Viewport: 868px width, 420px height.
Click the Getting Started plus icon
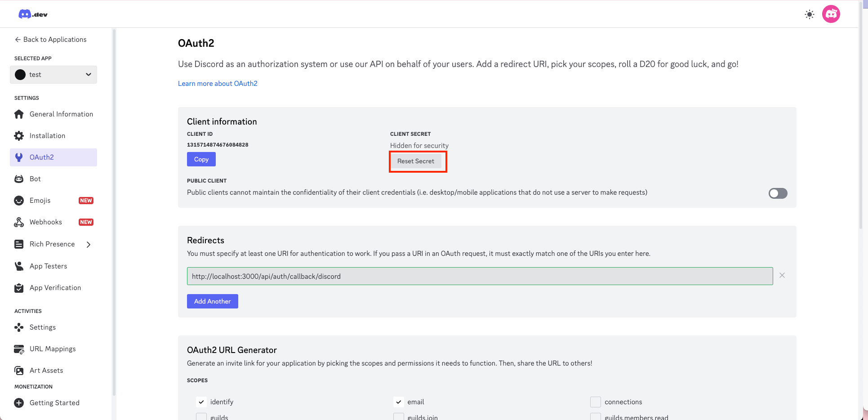tap(19, 403)
